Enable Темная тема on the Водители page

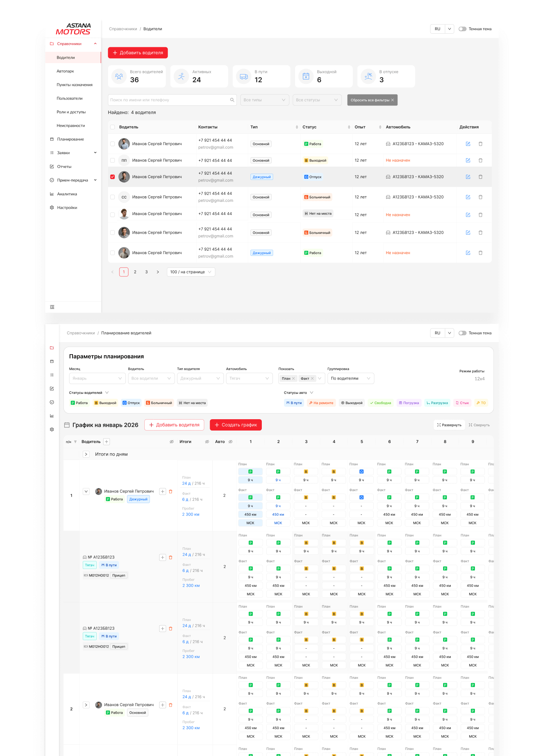462,29
